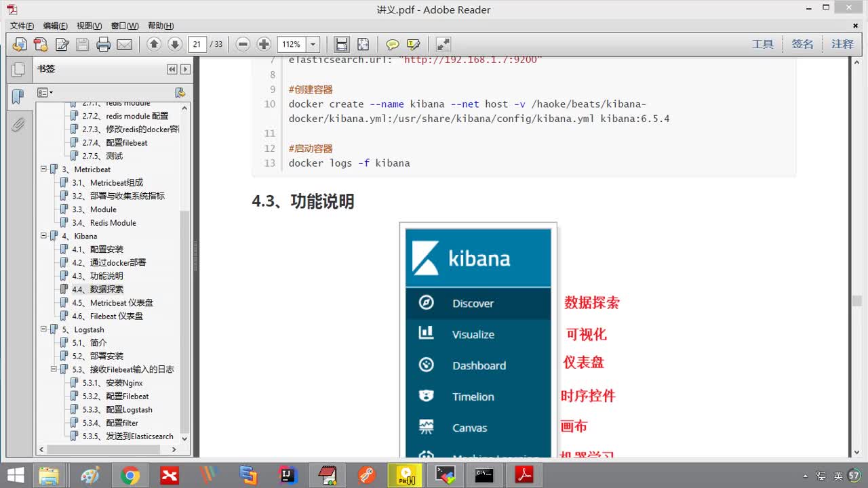Go to next page down arrow

(175, 44)
